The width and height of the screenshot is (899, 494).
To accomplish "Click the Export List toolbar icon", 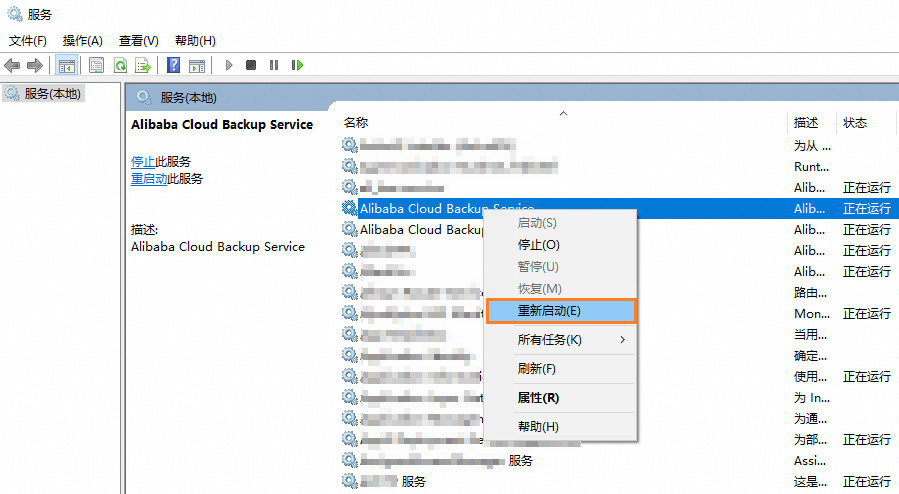I will [x=142, y=65].
